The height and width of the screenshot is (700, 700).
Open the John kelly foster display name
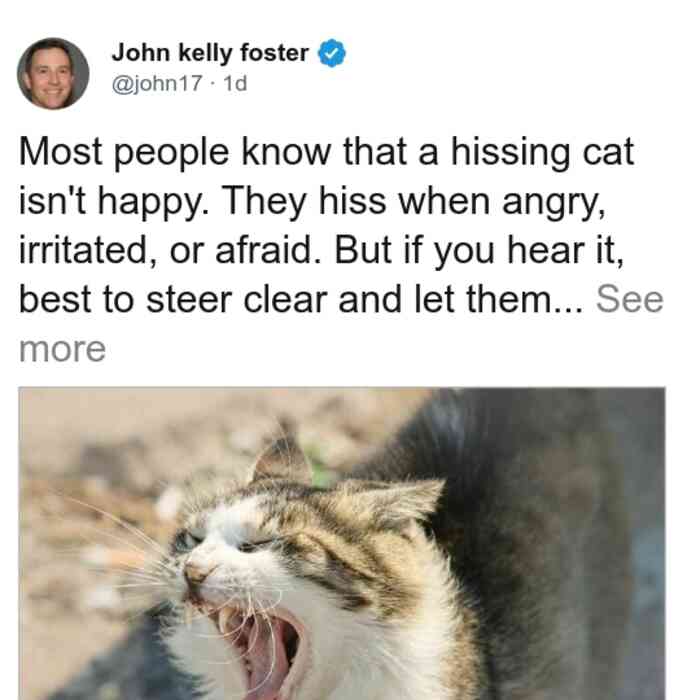click(x=210, y=53)
